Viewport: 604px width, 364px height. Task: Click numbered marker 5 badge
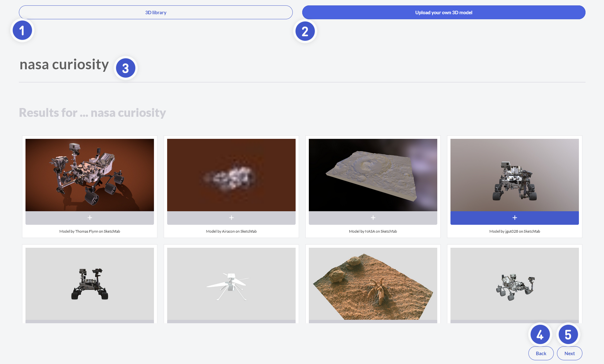coord(568,335)
